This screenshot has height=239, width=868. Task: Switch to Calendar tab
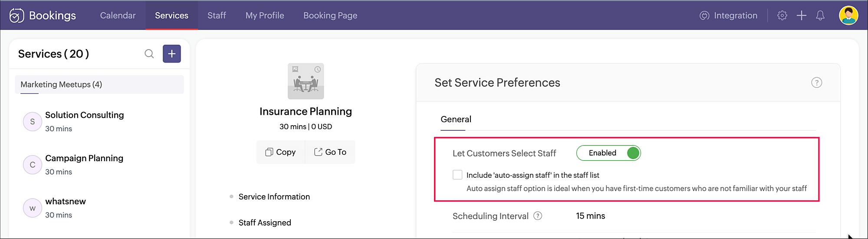coord(118,16)
